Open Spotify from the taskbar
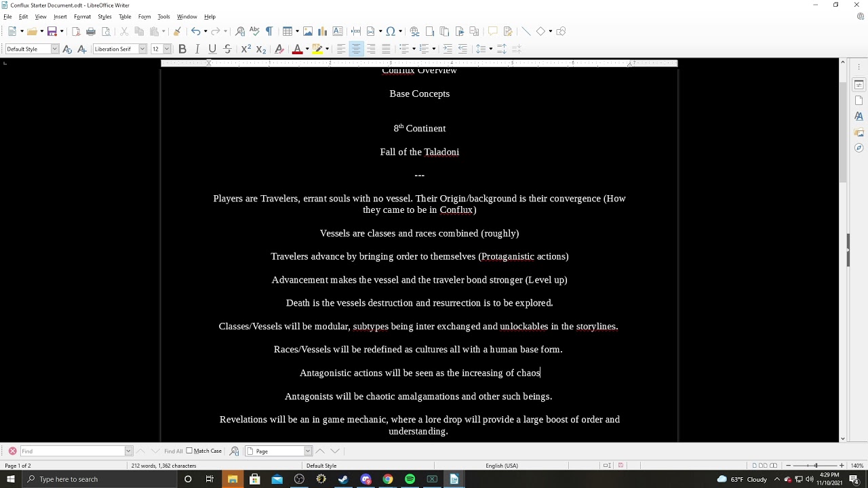 (x=410, y=479)
